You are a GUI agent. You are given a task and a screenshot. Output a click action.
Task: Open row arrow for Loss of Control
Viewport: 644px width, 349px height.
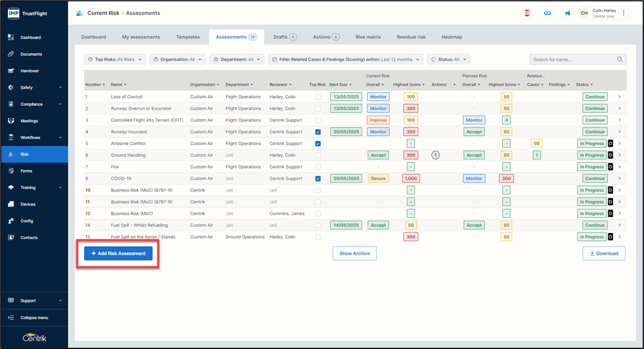(619, 97)
